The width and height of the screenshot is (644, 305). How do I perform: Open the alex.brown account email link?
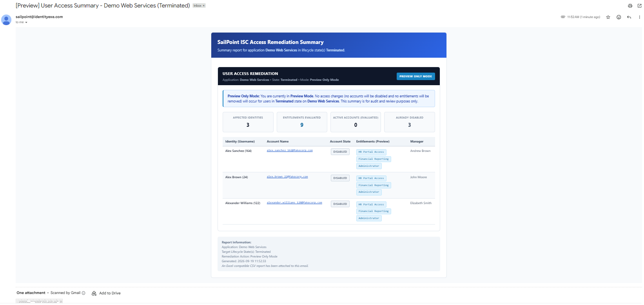287,177
